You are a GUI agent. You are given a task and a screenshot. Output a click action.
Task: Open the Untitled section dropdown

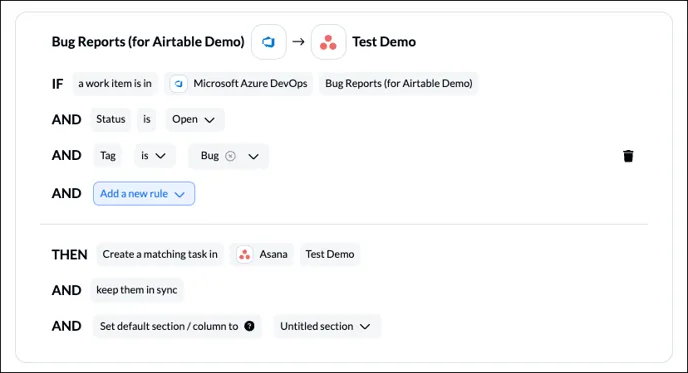(x=327, y=326)
